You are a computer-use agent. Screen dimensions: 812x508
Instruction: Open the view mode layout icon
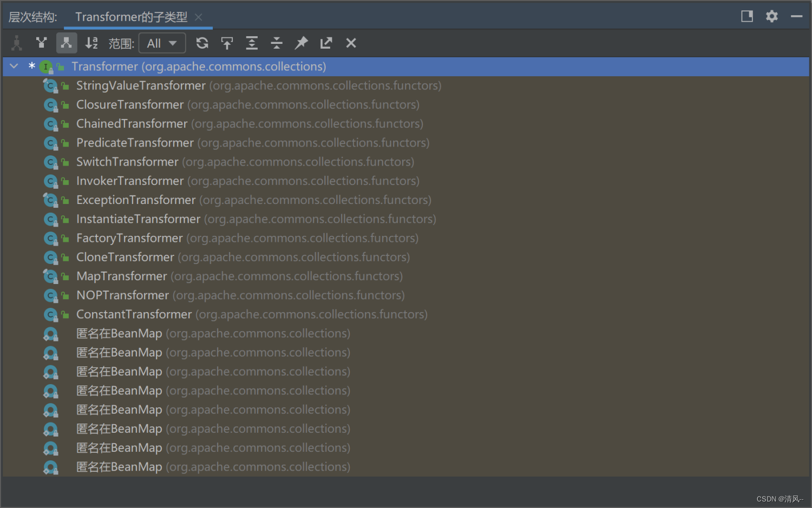747,16
